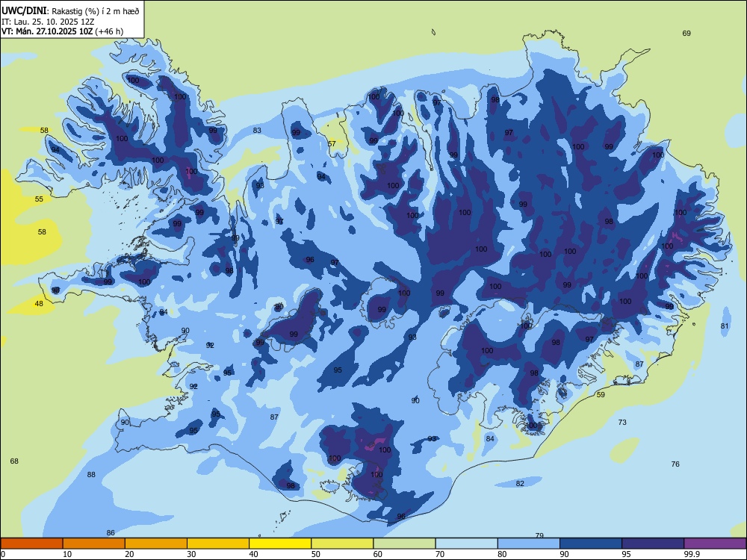Click the '99.9' legend scale label
The height and width of the screenshot is (560, 747).
[x=692, y=554]
